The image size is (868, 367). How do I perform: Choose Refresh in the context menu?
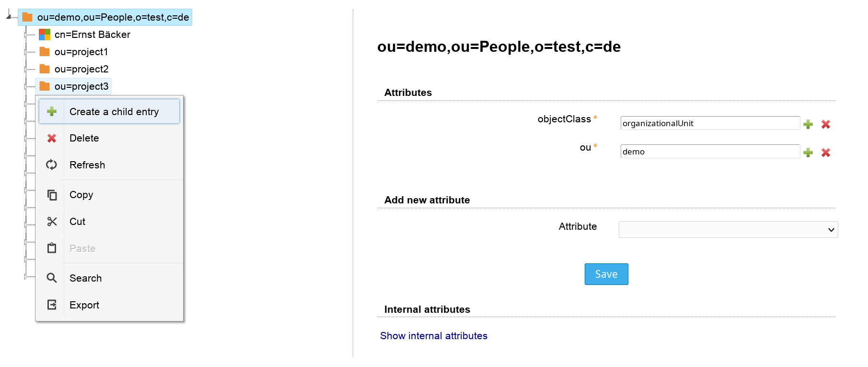(87, 165)
